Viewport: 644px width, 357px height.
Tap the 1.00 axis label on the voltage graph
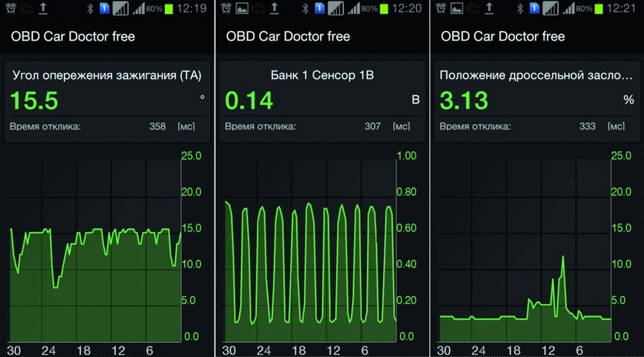pyautogui.click(x=407, y=156)
